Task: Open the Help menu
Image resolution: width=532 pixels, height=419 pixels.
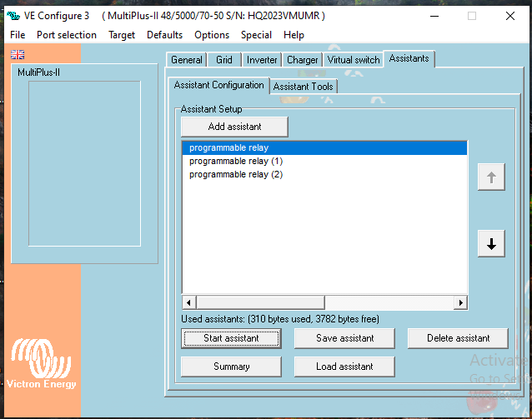Action: pos(294,35)
